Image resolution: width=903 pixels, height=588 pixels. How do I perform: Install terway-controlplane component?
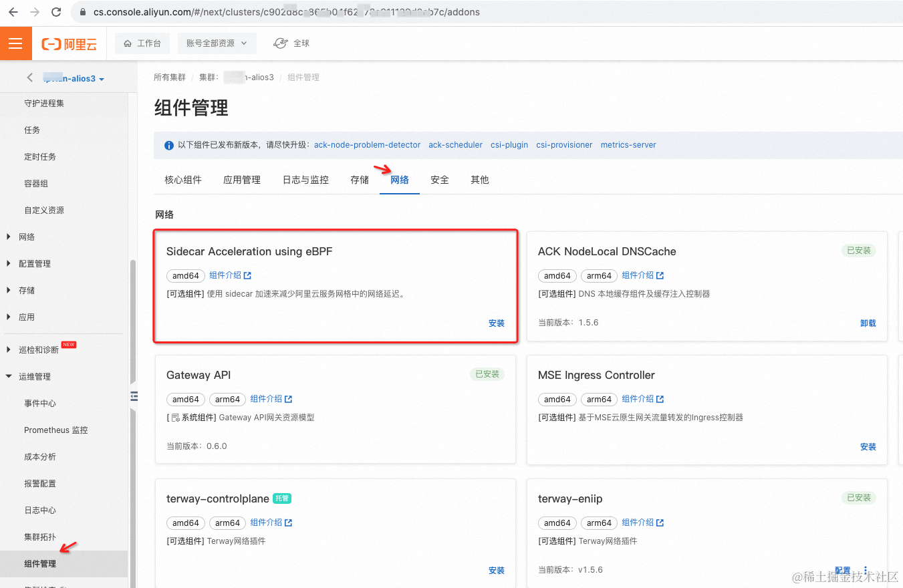(x=497, y=571)
